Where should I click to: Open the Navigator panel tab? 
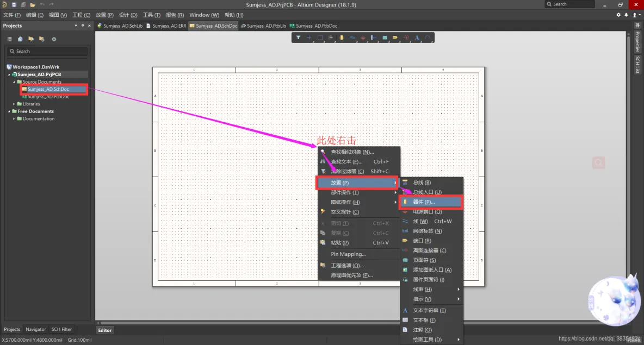(36, 329)
